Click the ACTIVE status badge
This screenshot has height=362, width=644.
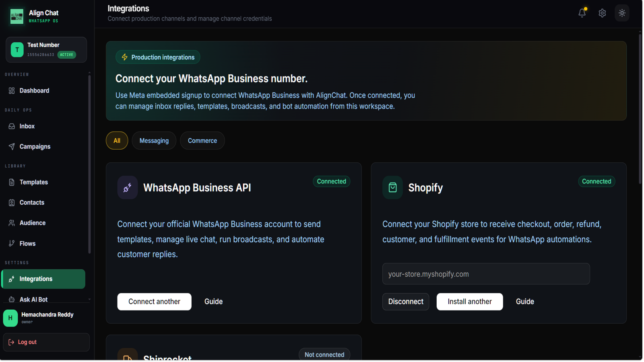(x=67, y=55)
